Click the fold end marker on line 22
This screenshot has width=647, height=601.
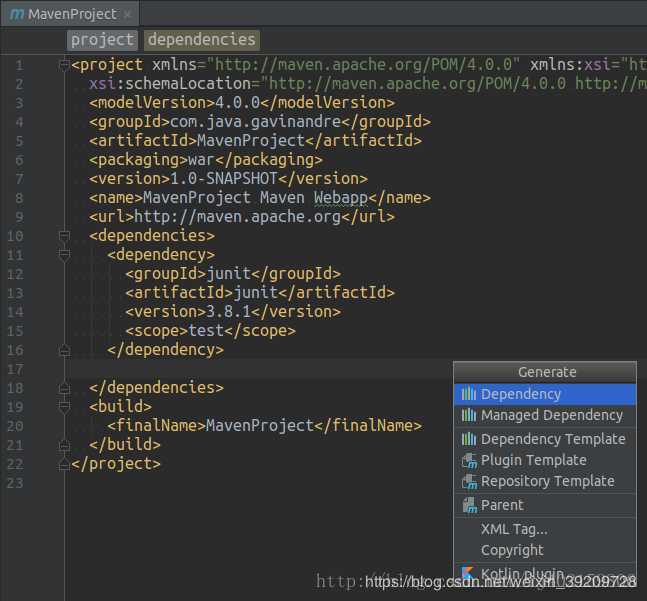[64, 464]
